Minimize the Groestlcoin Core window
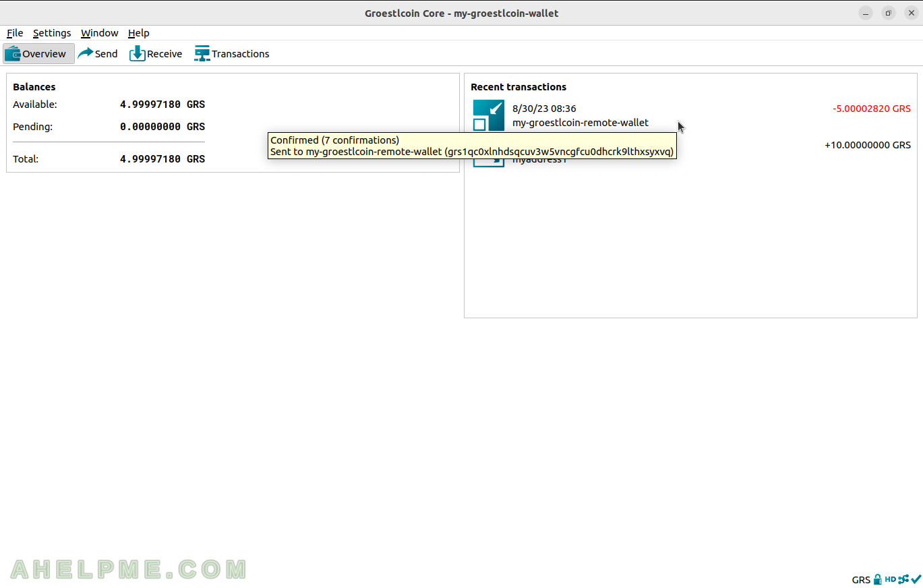The image size is (923, 588). coord(866,13)
